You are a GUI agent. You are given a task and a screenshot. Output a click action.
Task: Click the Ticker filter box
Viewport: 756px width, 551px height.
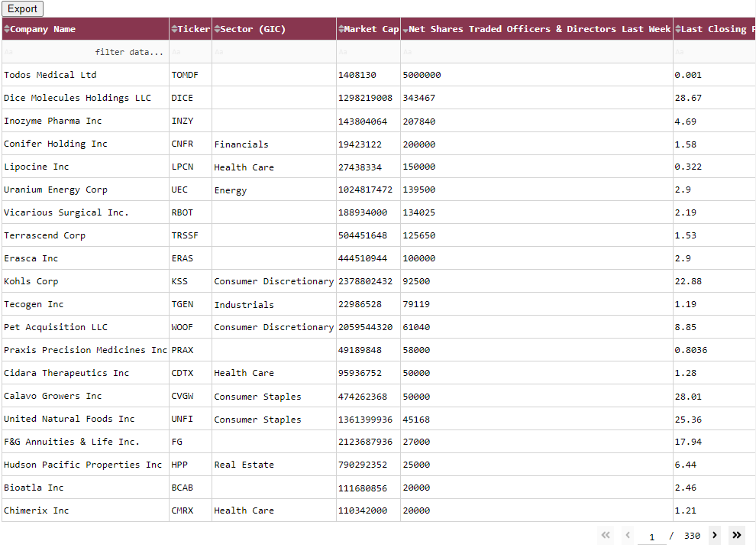(189, 51)
